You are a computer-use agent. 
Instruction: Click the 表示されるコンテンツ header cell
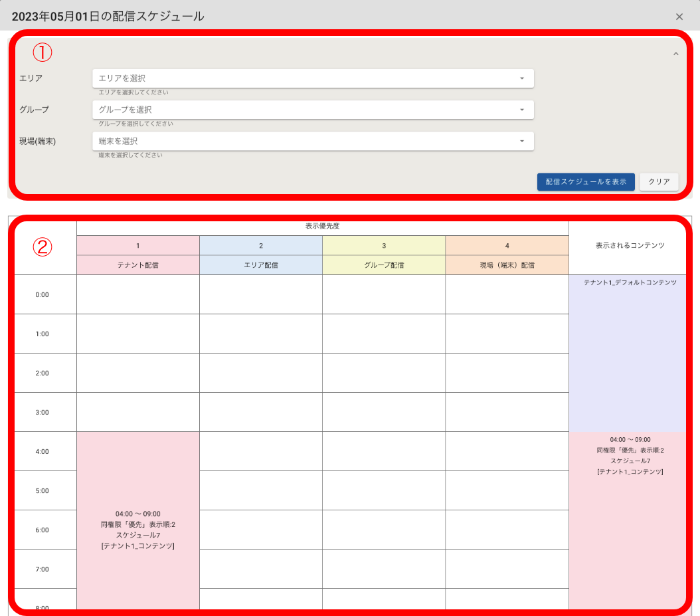pos(630,245)
